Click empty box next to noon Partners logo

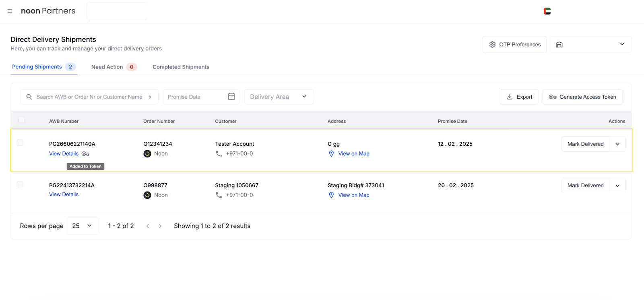117,11
